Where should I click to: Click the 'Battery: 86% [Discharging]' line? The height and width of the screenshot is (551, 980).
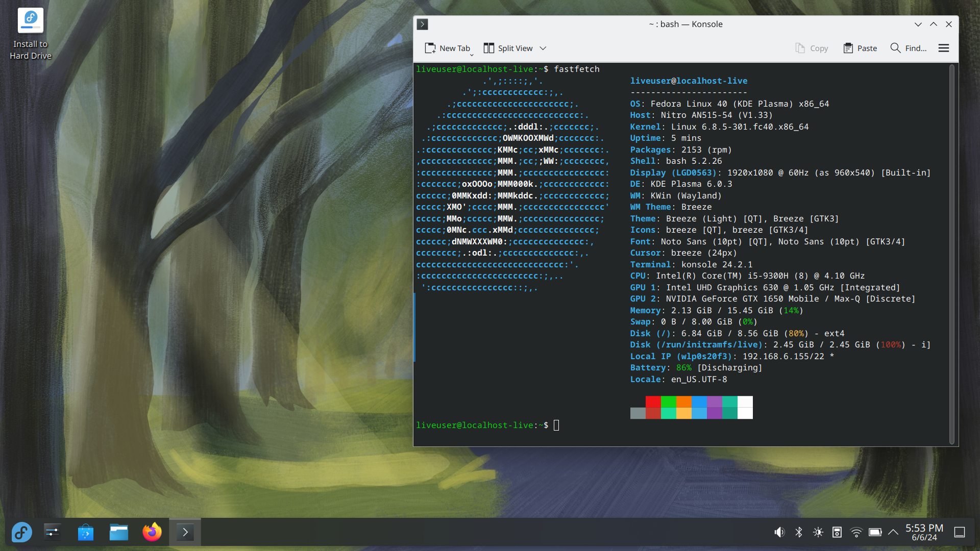(x=696, y=368)
